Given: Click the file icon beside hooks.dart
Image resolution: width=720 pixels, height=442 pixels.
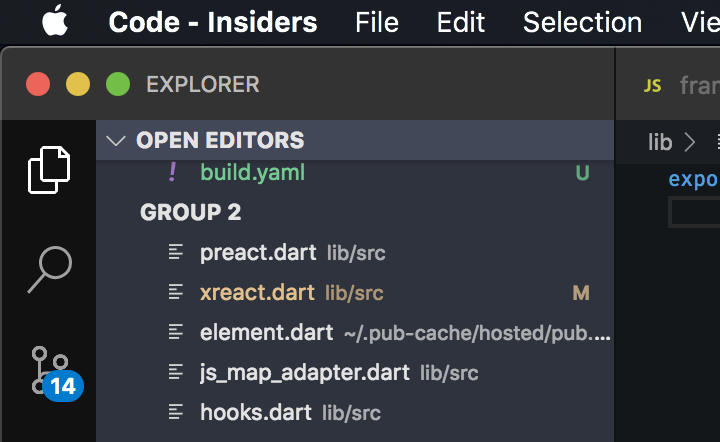Looking at the screenshot, I should (x=176, y=412).
